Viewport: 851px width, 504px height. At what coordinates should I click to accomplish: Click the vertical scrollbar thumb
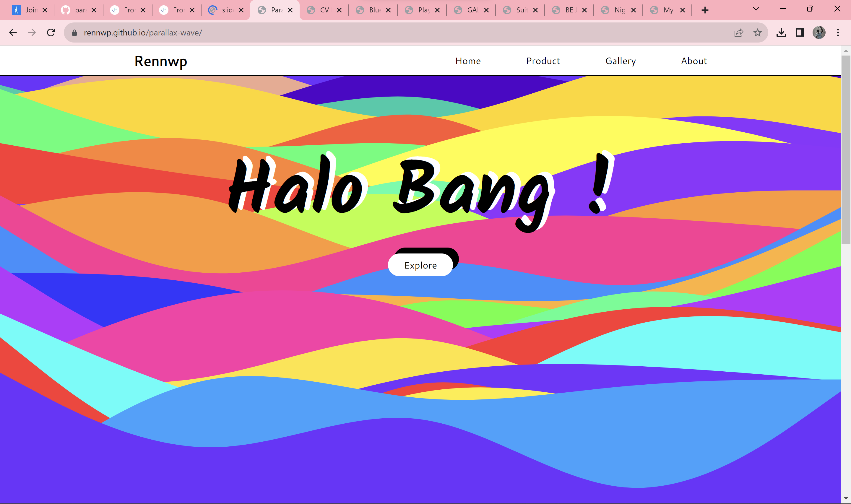[x=846, y=149]
